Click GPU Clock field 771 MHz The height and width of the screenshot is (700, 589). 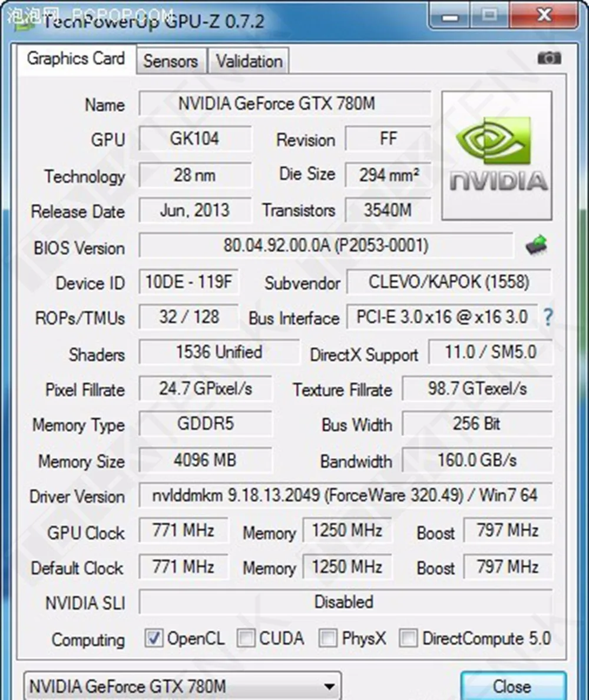pyautogui.click(x=184, y=531)
